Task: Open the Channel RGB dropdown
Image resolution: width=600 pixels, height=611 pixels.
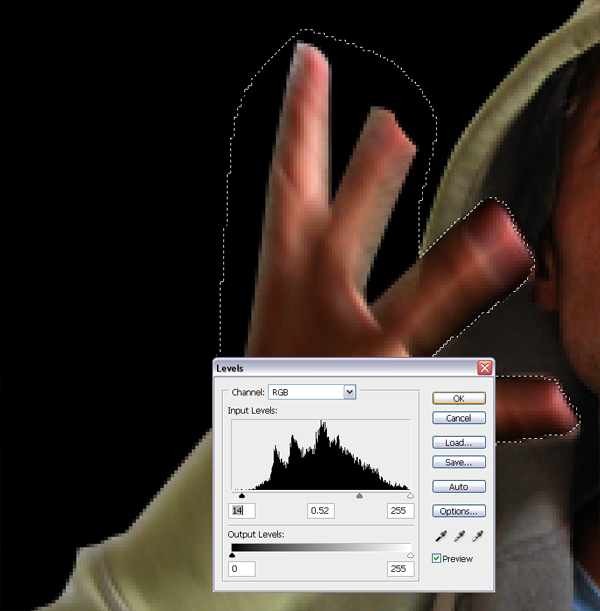Action: [x=312, y=392]
